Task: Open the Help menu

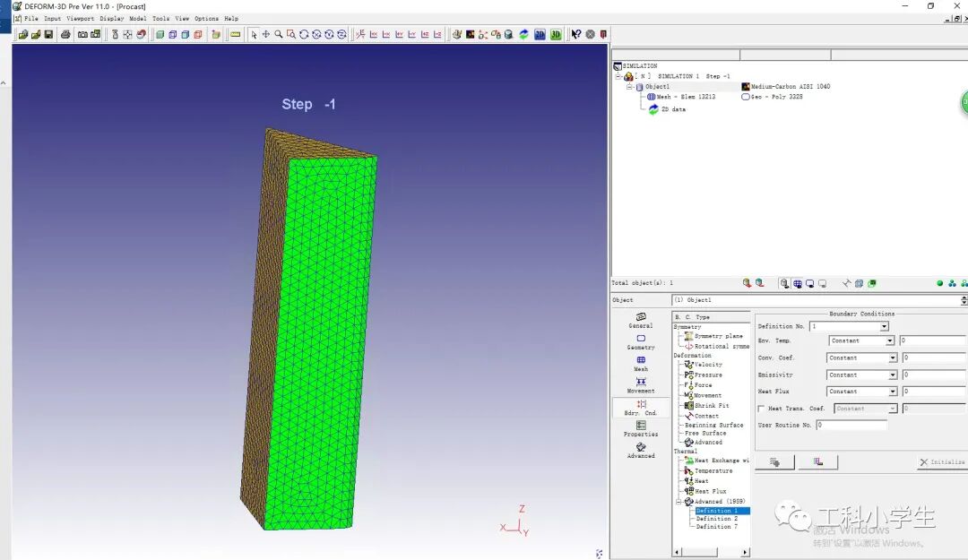Action: click(231, 19)
